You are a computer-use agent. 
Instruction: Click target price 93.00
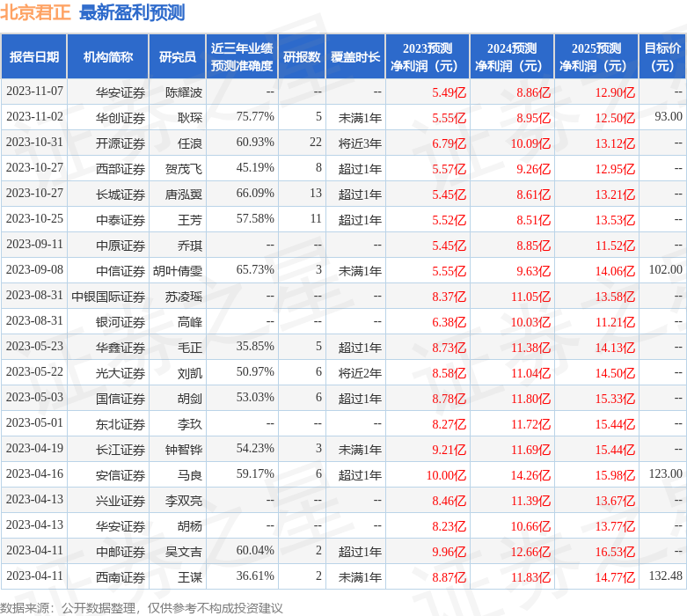click(669, 117)
